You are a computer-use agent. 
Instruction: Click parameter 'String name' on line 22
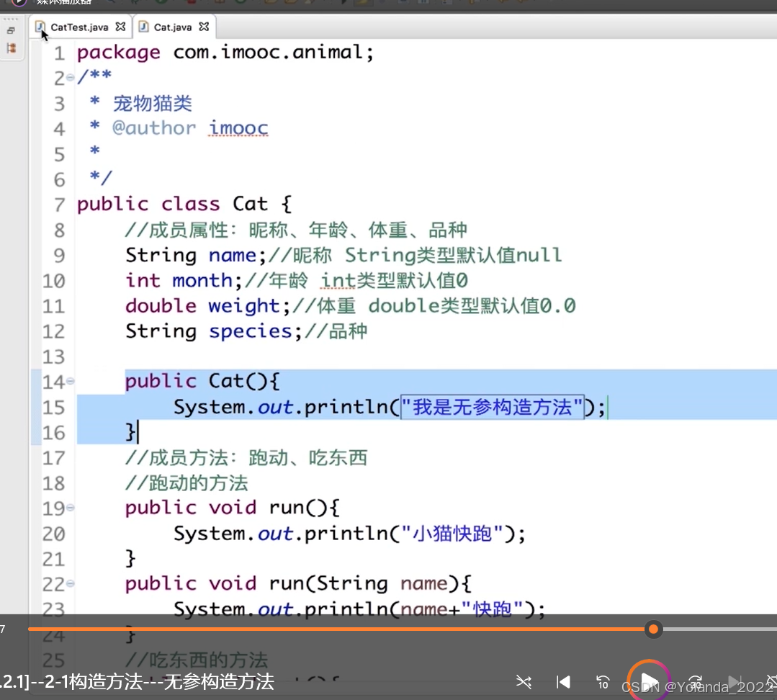(382, 583)
